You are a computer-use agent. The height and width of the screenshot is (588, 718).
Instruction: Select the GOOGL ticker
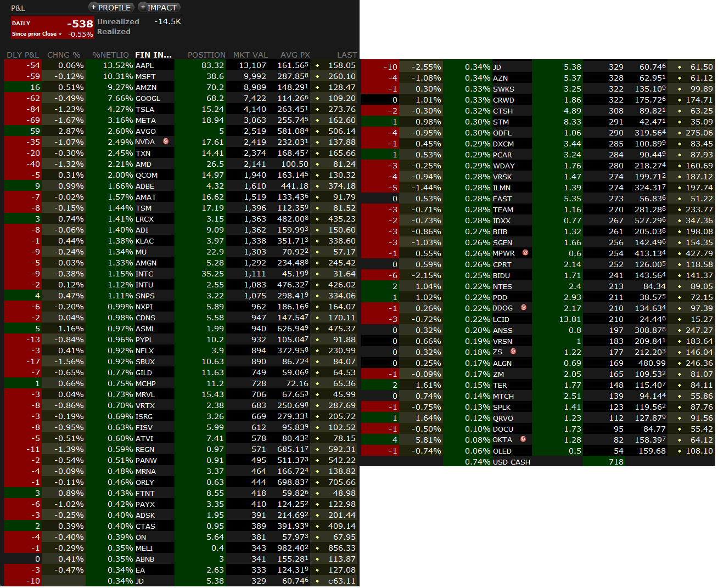point(148,98)
